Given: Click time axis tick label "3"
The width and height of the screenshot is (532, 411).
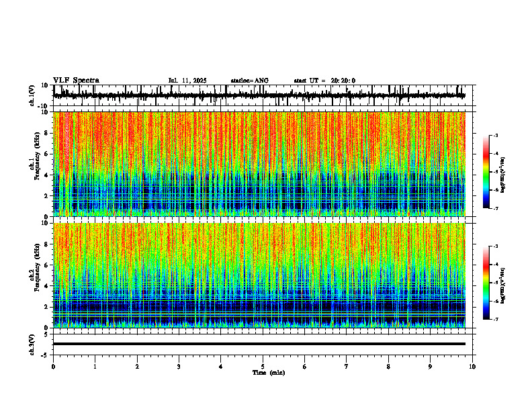Looking at the screenshot, I should point(179,367).
